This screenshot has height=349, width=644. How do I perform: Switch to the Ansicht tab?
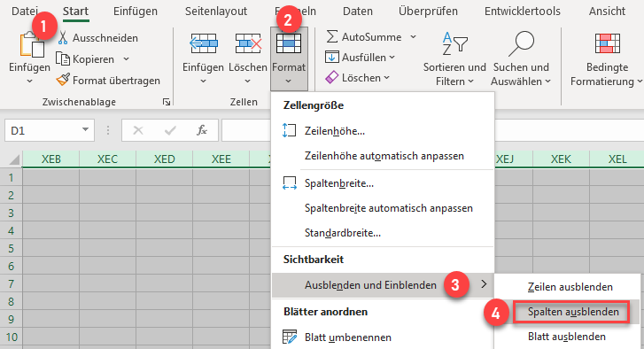coord(607,12)
